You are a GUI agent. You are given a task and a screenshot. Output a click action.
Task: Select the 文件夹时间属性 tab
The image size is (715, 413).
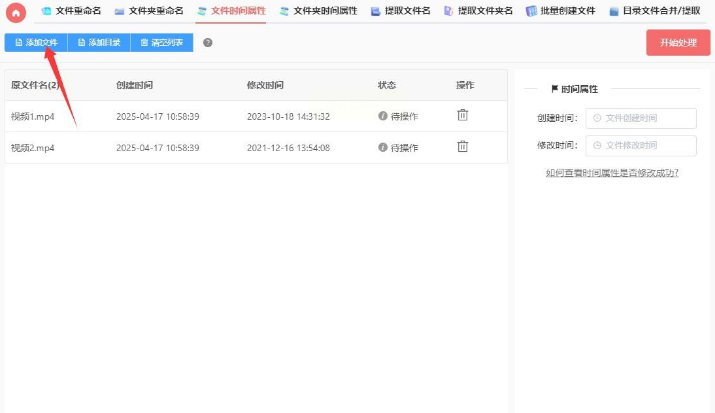(318, 11)
